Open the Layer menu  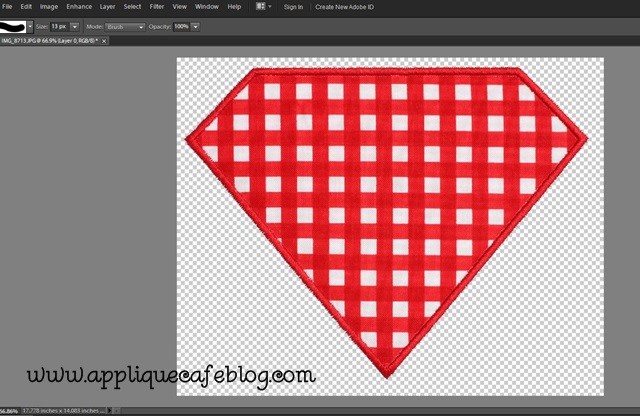(107, 7)
